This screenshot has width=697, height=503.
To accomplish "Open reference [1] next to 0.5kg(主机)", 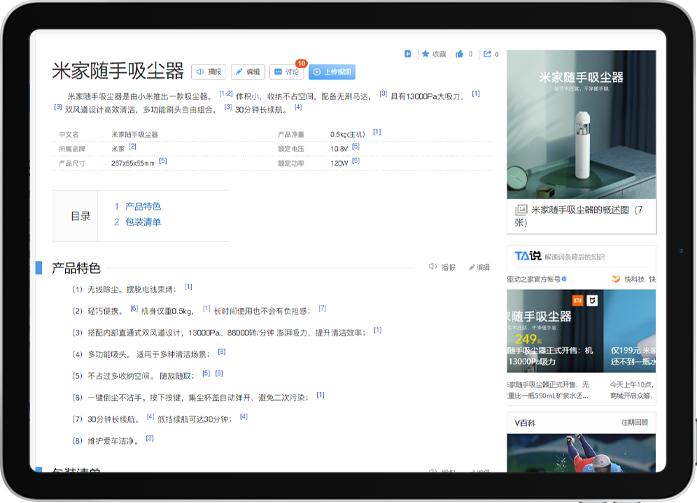I will click(377, 132).
